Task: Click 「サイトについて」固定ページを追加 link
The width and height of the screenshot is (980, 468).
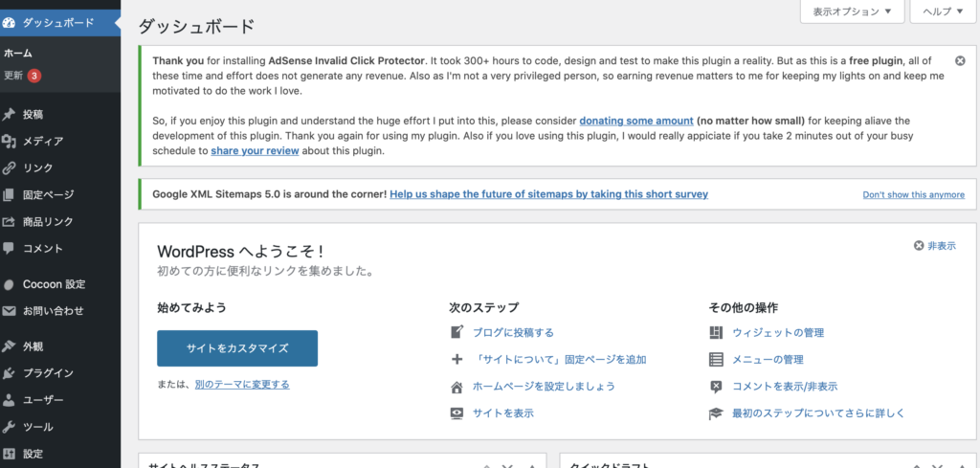Action: click(x=559, y=359)
